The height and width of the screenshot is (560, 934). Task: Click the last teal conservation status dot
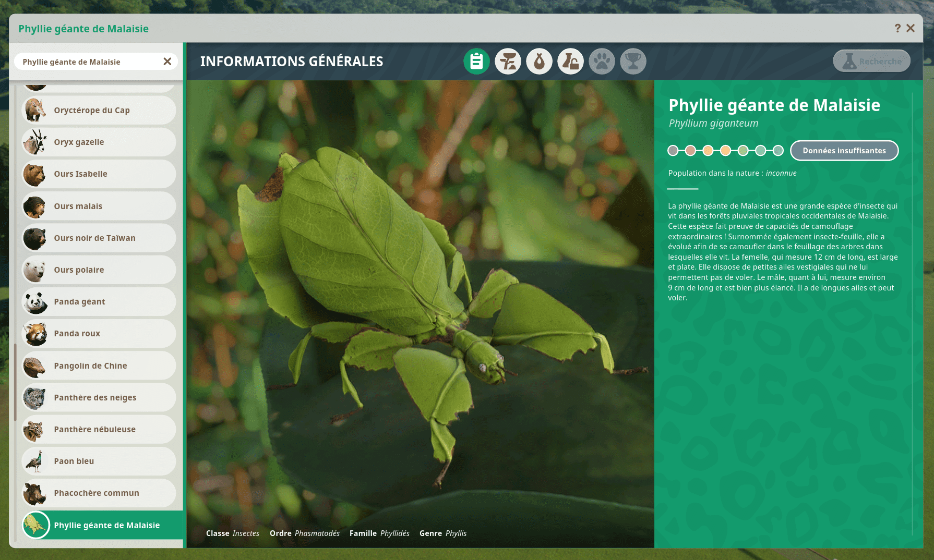[x=778, y=151]
